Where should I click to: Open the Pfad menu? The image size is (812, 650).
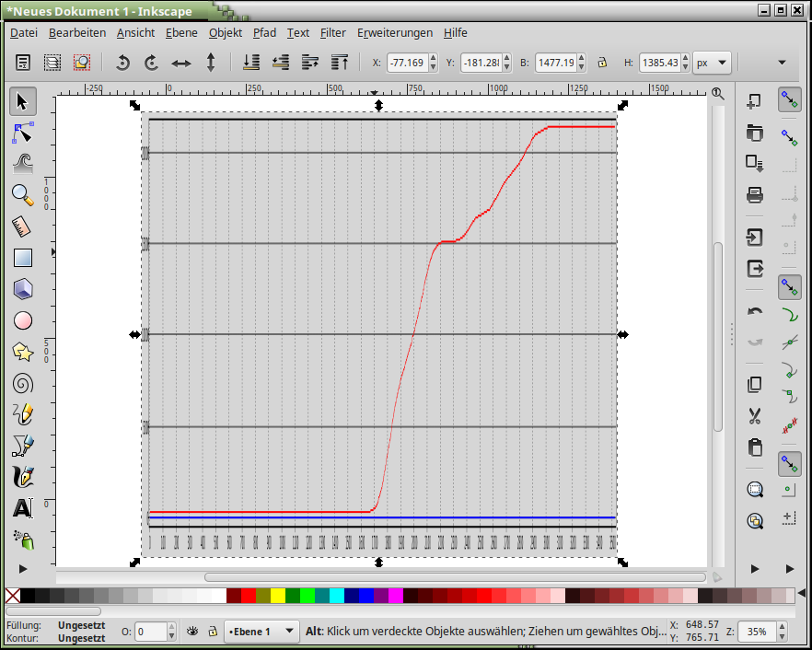(x=264, y=32)
